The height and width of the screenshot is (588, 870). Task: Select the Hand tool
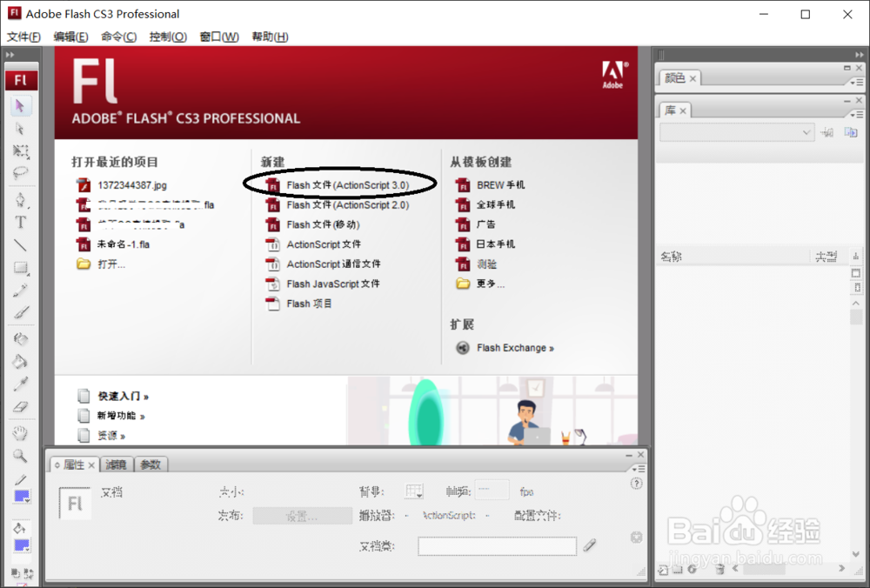pos(21,432)
